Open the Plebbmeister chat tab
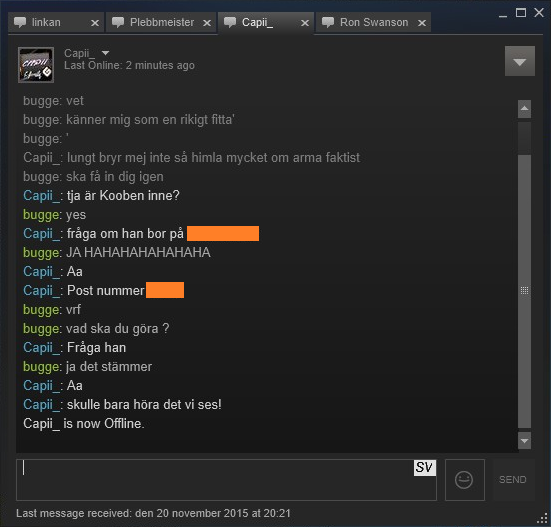Image resolution: width=551 pixels, height=527 pixels. tap(161, 23)
